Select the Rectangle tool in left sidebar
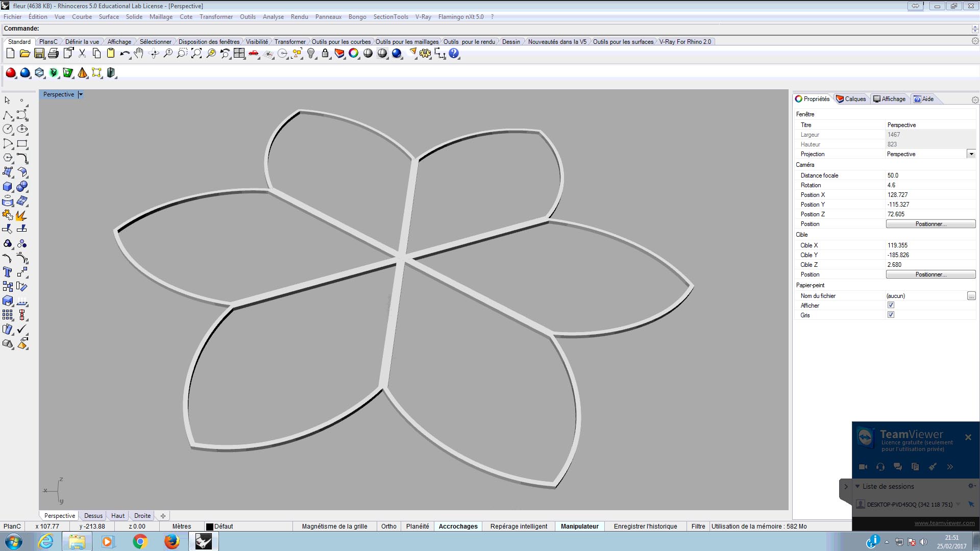 22,144
